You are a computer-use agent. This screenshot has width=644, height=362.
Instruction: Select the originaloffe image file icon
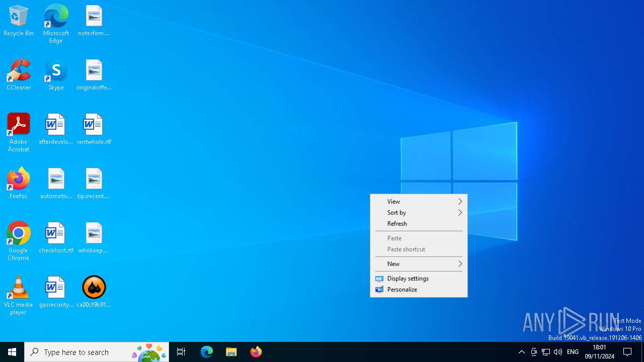pos(94,75)
